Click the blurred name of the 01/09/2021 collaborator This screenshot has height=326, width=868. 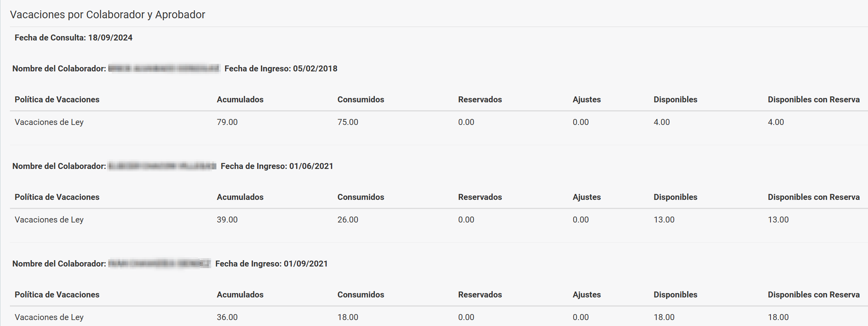point(159,264)
